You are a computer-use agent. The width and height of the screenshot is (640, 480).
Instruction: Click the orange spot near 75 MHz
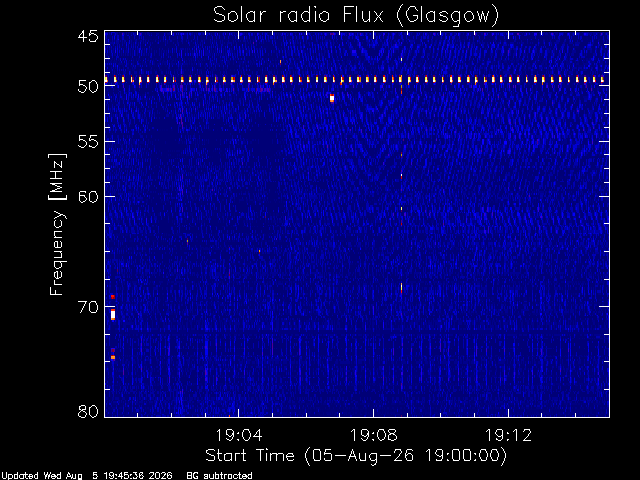113,358
